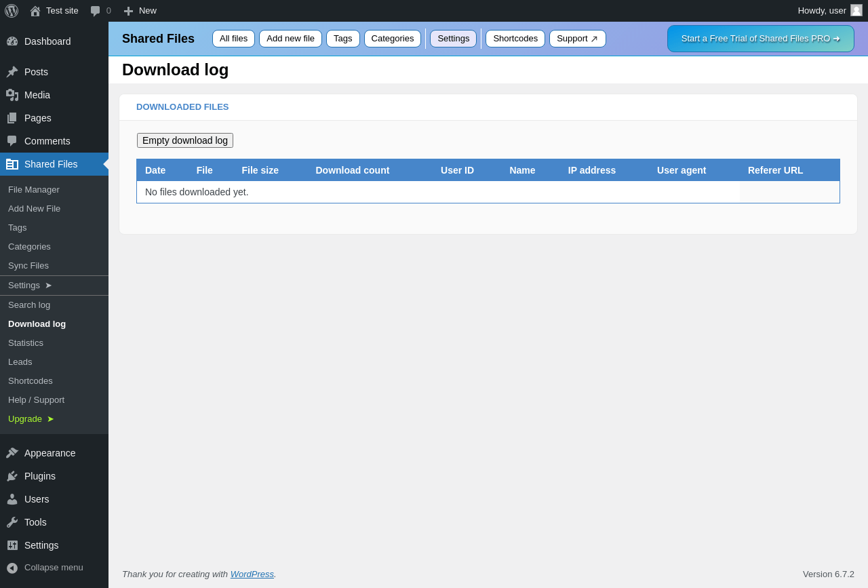The height and width of the screenshot is (588, 868).
Task: Open Statistics submenu item
Action: [x=26, y=343]
